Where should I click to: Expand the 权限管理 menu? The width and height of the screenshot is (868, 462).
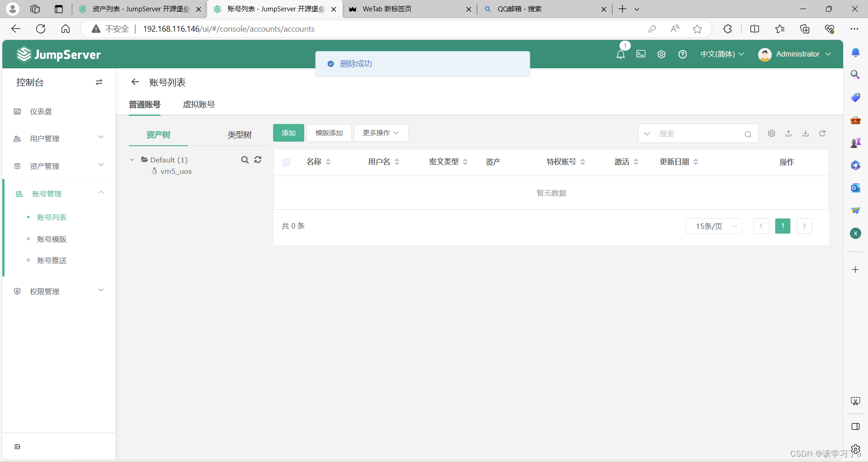tap(59, 291)
